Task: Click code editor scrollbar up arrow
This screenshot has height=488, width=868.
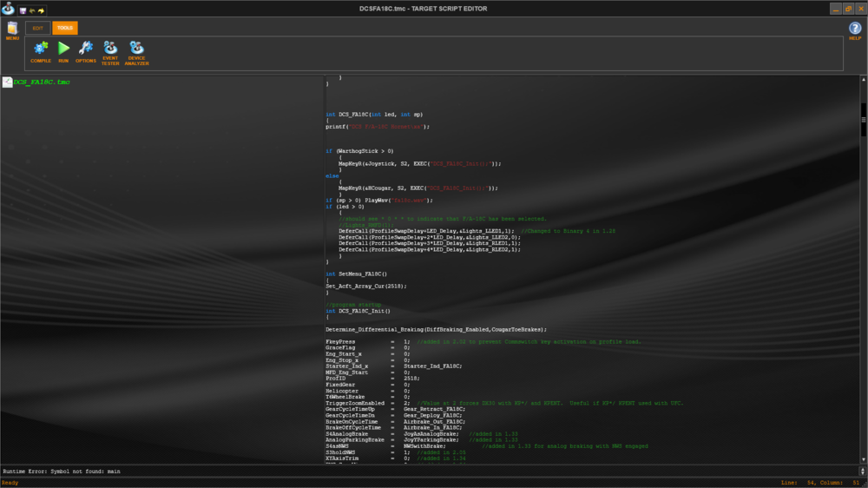Action: pyautogui.click(x=863, y=80)
